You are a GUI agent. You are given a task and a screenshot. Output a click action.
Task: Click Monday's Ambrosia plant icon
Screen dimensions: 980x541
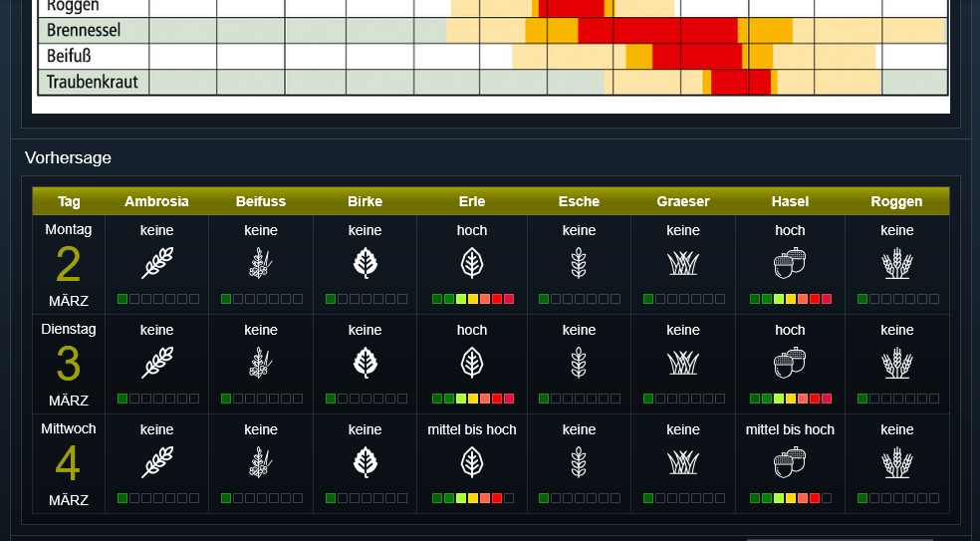pos(156,263)
